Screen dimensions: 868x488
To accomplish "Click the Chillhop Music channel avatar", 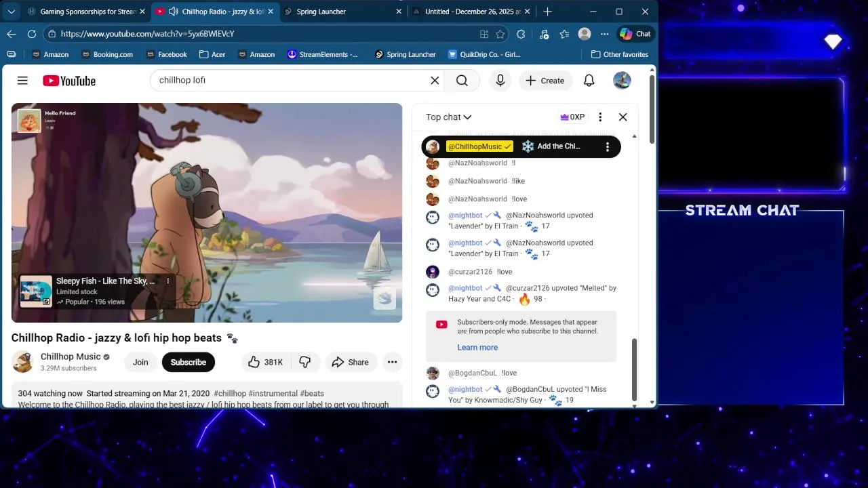I will coord(22,362).
